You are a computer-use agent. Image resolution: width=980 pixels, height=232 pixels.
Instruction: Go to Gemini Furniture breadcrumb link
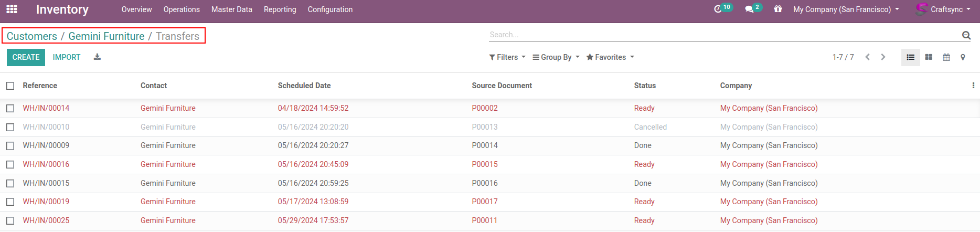[106, 36]
